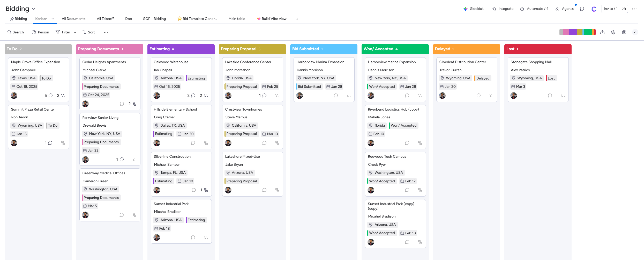Expand the Bidding board title dropdown
Image resolution: width=644 pixels, height=260 pixels.
coord(33,9)
